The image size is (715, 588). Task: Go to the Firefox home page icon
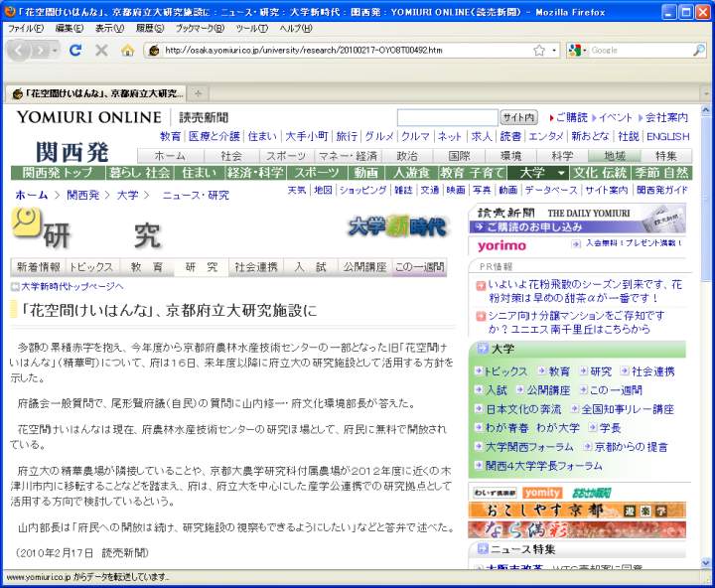pos(127,50)
